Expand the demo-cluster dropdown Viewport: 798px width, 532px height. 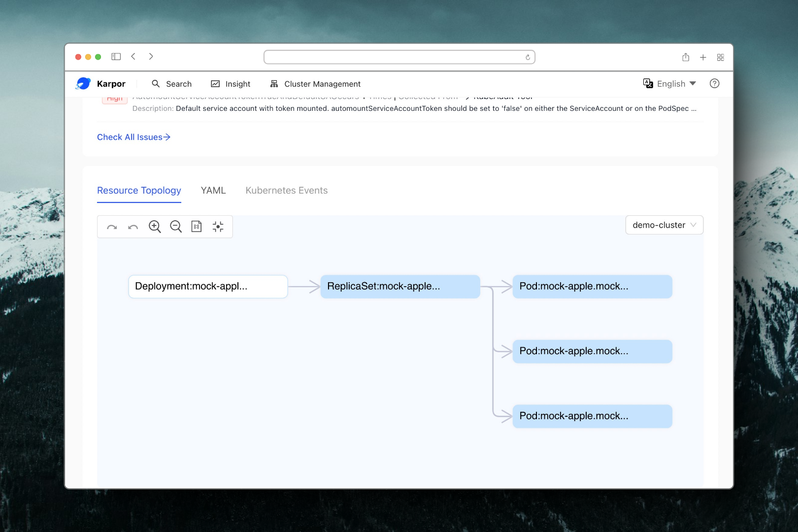(x=664, y=225)
